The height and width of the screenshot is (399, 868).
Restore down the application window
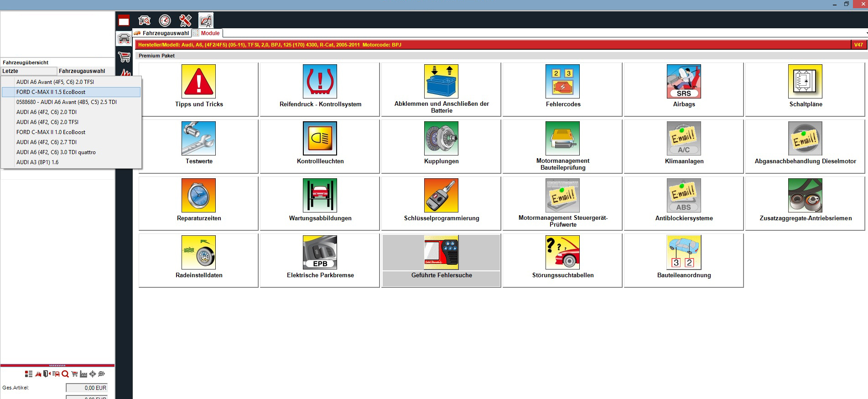coord(847,4)
